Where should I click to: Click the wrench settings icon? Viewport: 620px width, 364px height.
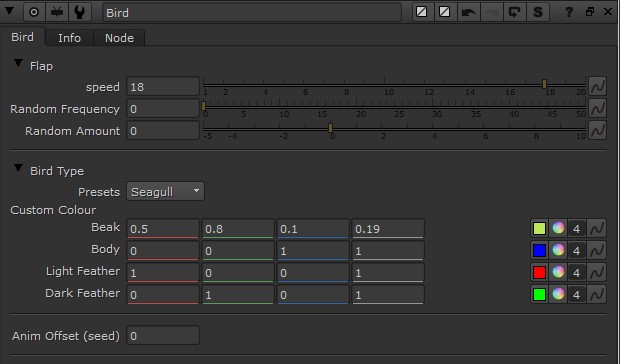[79, 12]
